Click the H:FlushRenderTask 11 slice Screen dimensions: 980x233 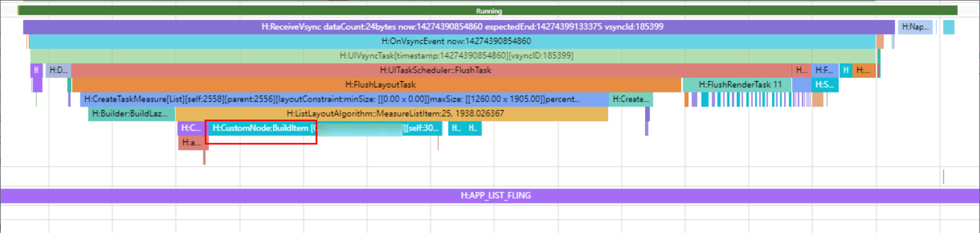click(737, 84)
